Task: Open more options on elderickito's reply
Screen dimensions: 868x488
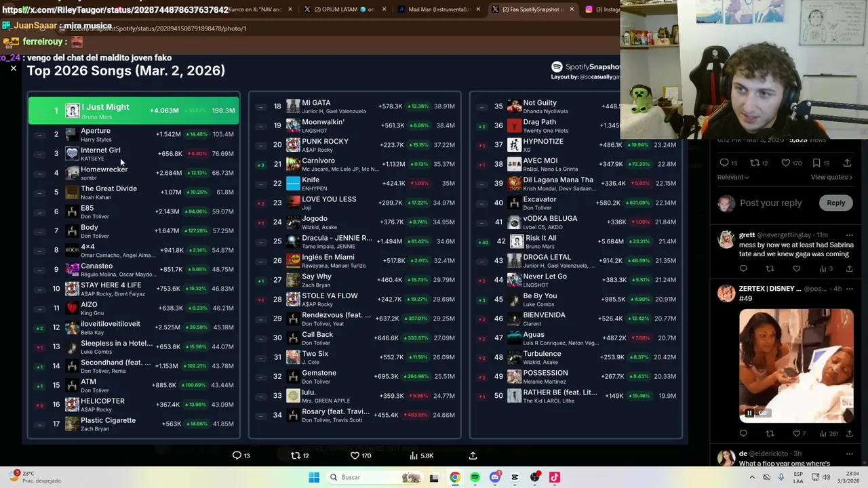Action: click(849, 453)
